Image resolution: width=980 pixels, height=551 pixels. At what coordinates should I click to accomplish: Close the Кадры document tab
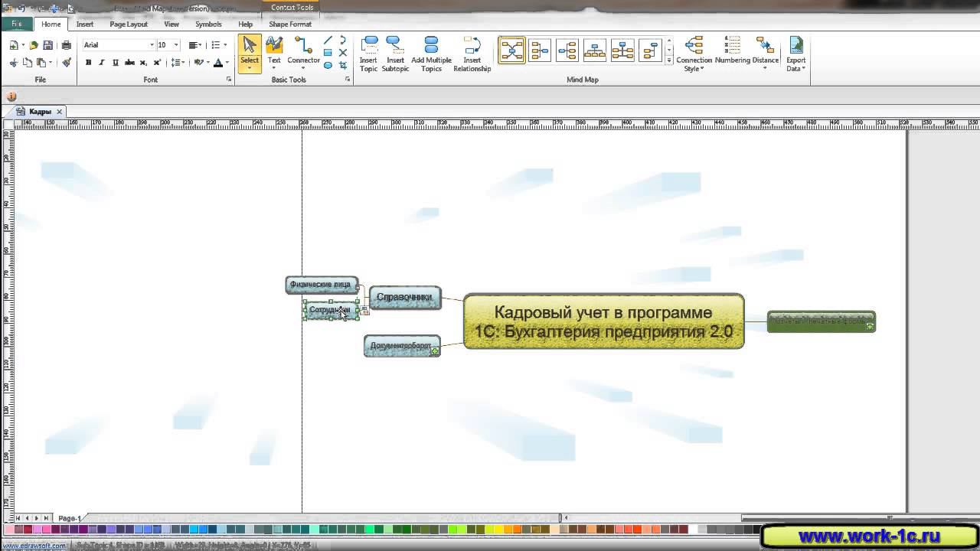60,112
